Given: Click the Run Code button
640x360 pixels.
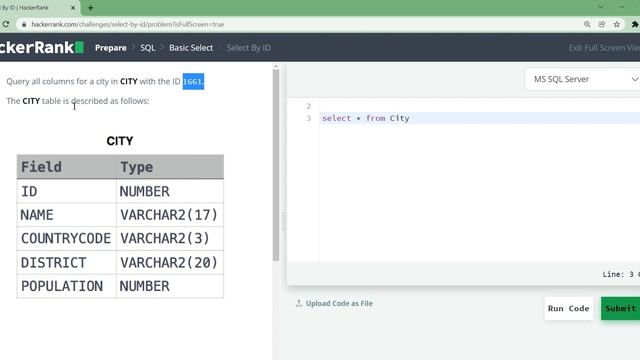Looking at the screenshot, I should coord(569,309).
